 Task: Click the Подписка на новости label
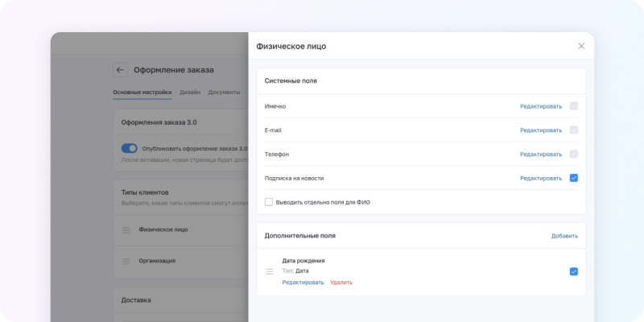tap(294, 178)
